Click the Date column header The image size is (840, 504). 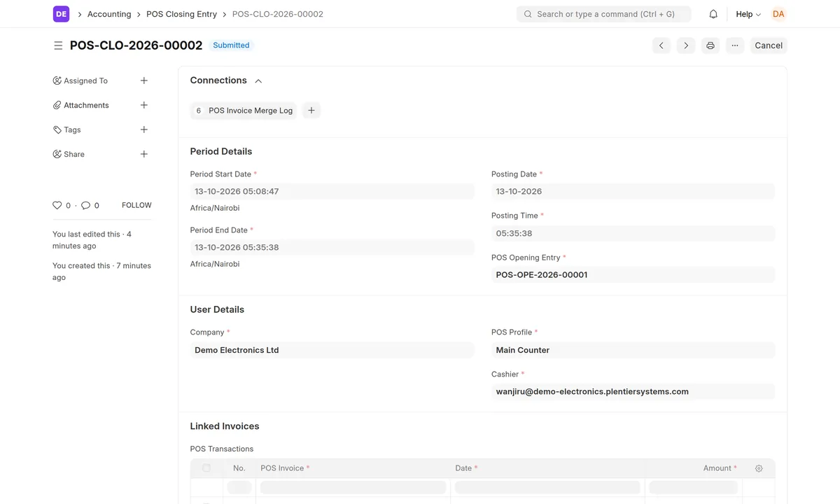point(547,468)
